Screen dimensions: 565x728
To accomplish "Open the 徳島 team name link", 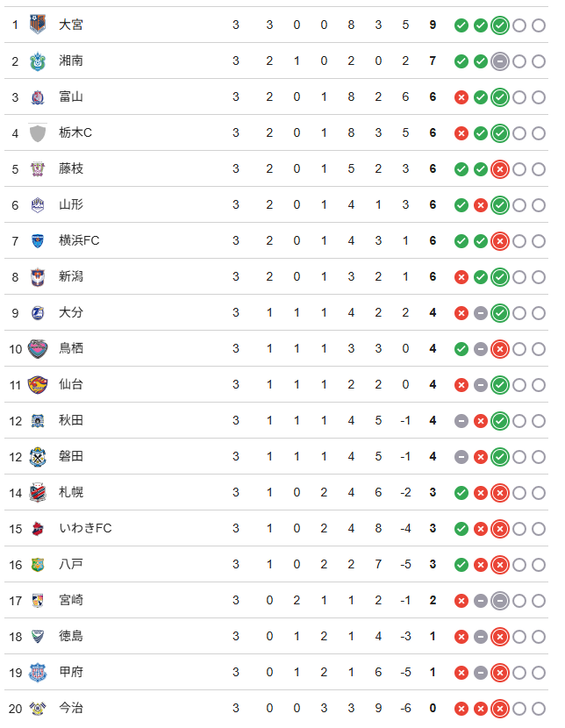I will tap(71, 636).
